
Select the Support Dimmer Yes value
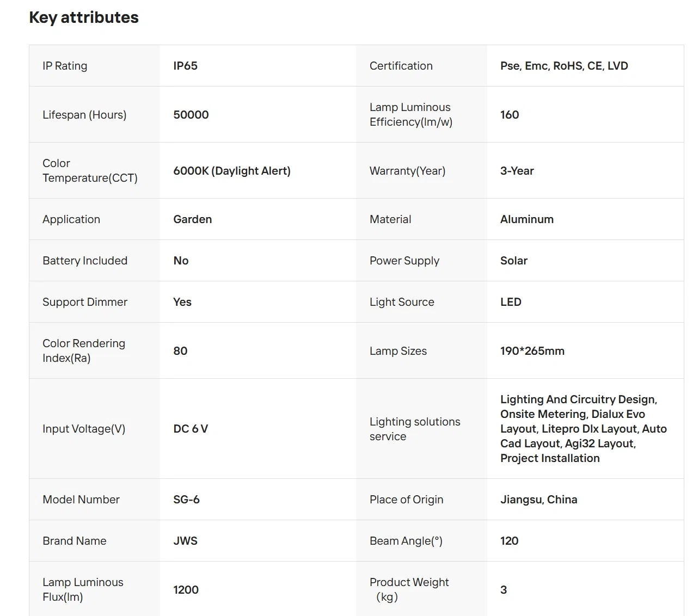182,302
